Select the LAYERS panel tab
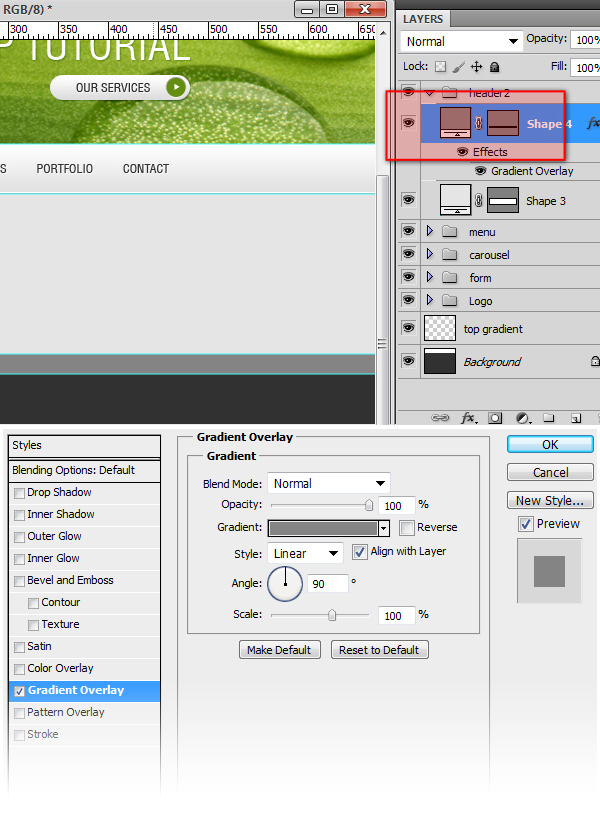 (x=423, y=19)
